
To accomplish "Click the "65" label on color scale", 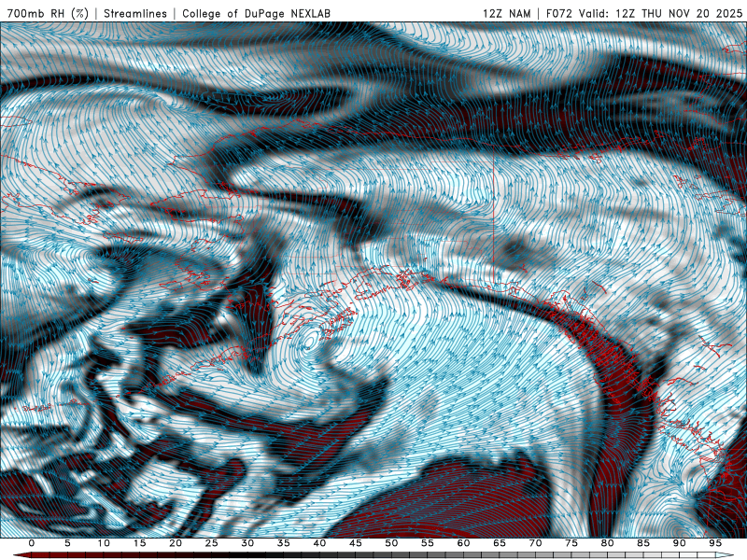I will tap(500, 543).
